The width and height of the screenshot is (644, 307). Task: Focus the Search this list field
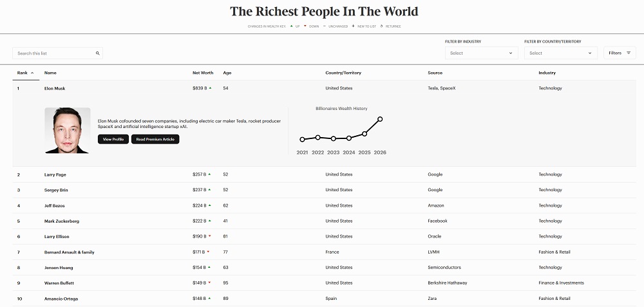click(x=54, y=53)
